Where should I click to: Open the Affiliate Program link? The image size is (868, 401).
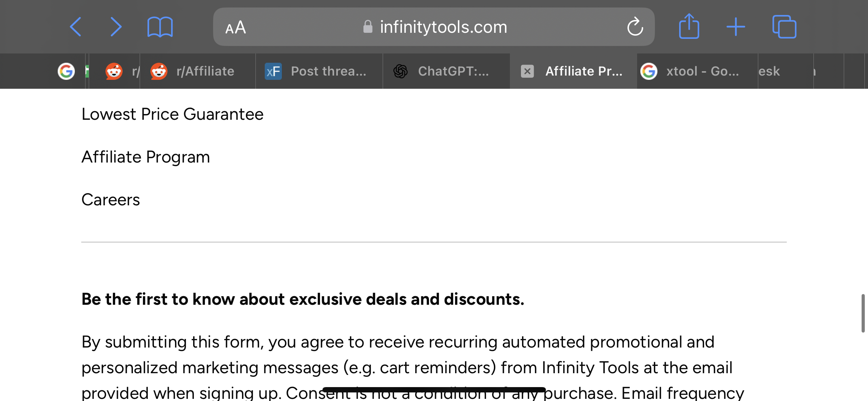tap(146, 157)
